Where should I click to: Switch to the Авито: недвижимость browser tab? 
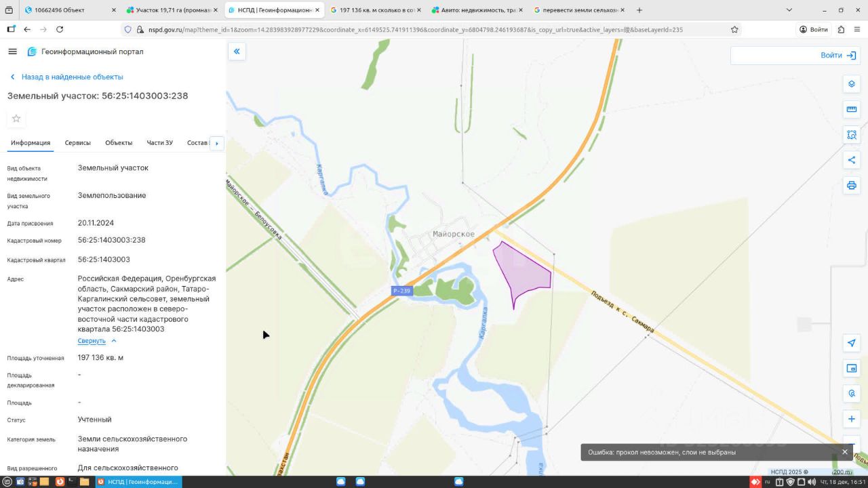tap(477, 10)
